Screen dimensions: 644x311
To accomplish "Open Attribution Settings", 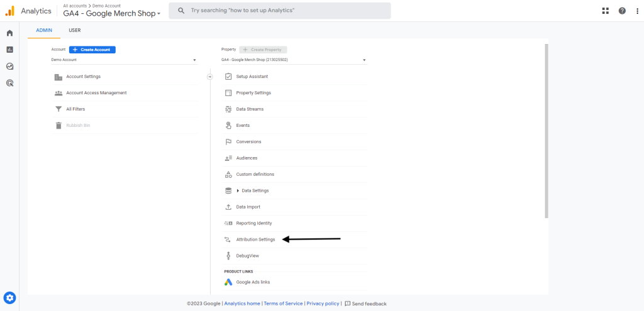I will (255, 239).
